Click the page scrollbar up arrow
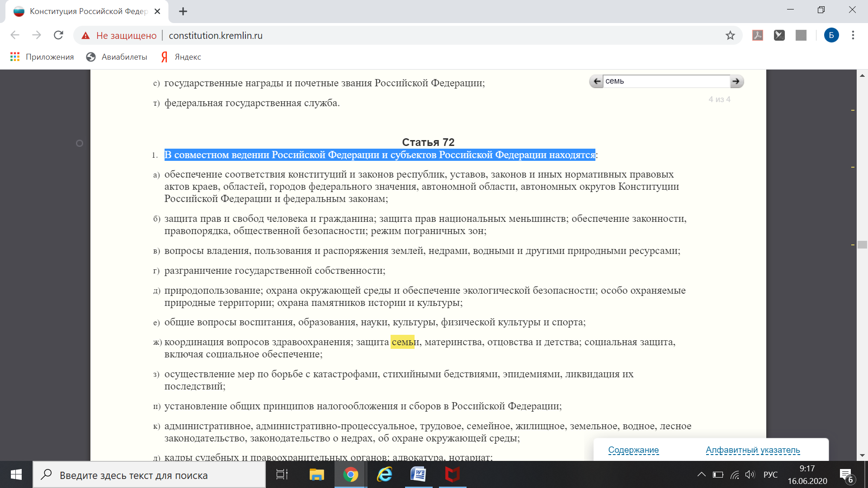The height and width of the screenshot is (488, 868). point(862,75)
